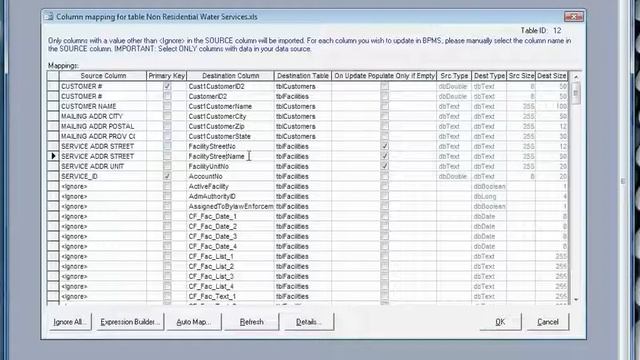Open the Expression Builder
This screenshot has width=640, height=360.
[x=130, y=322]
